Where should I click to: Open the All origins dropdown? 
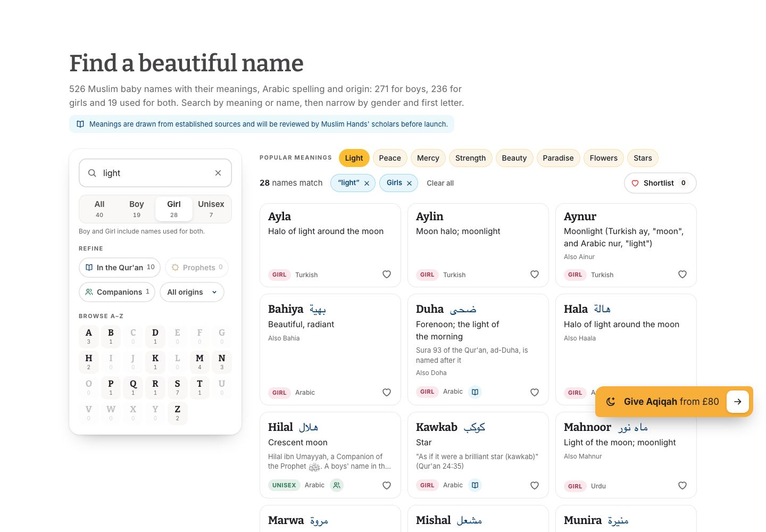pos(192,292)
